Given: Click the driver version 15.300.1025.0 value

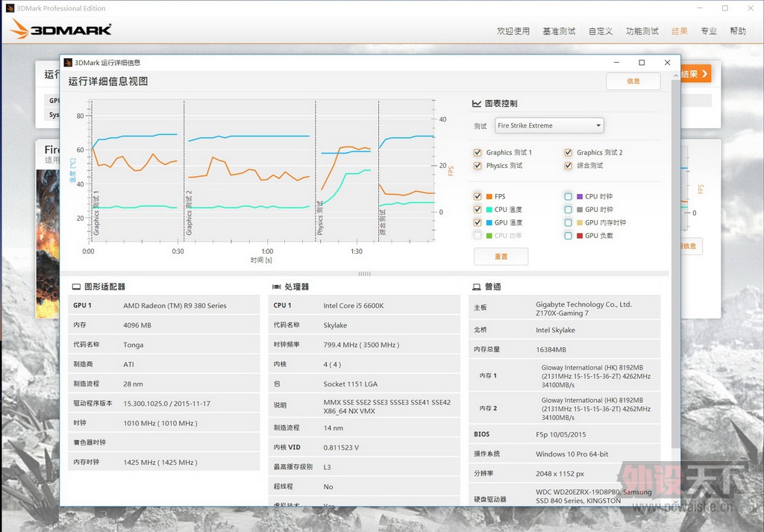Looking at the screenshot, I should (x=166, y=404).
